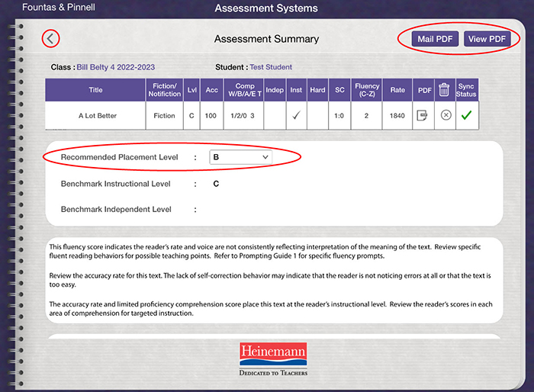The image size is (534, 392).
Task: Select the A Lot Better title cell
Action: pos(95,115)
